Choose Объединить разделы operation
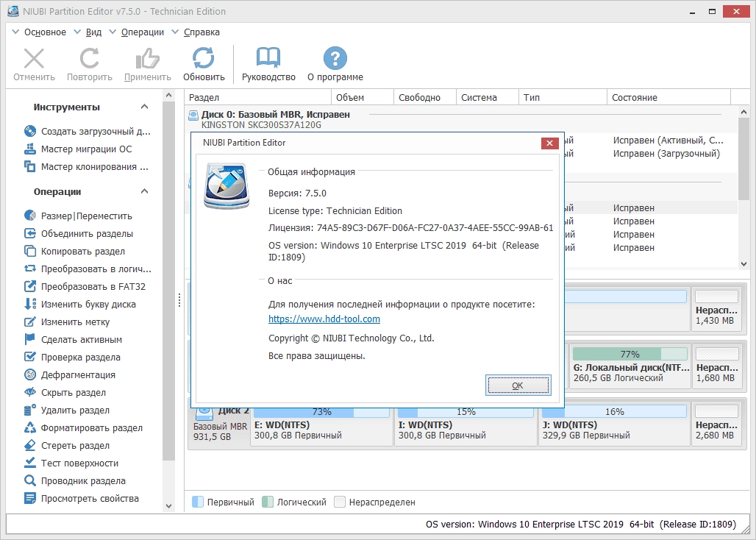The width and height of the screenshot is (756, 540). 78,233
